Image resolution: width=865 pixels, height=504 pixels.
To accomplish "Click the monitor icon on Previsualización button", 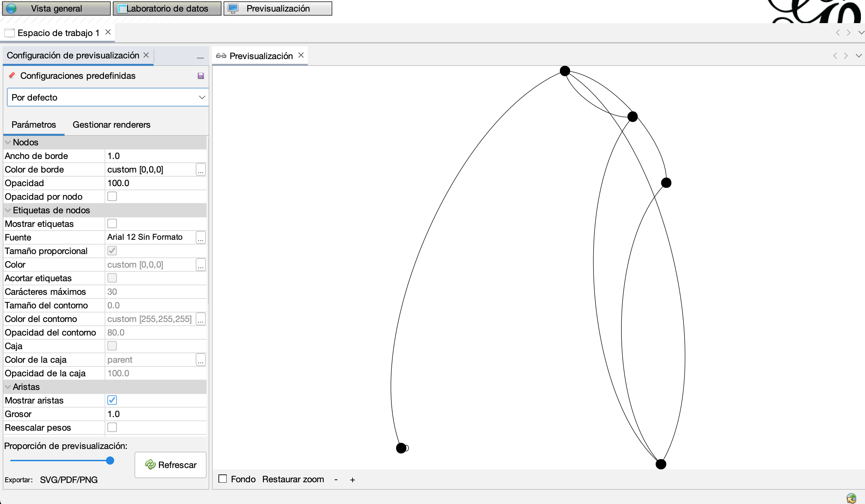I will coord(233,8).
